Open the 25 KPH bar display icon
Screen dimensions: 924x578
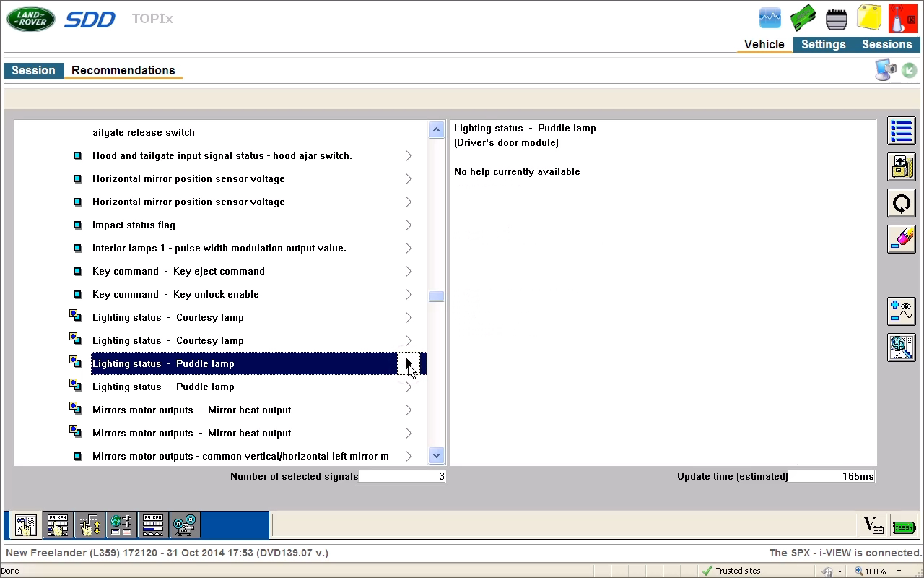click(x=153, y=525)
